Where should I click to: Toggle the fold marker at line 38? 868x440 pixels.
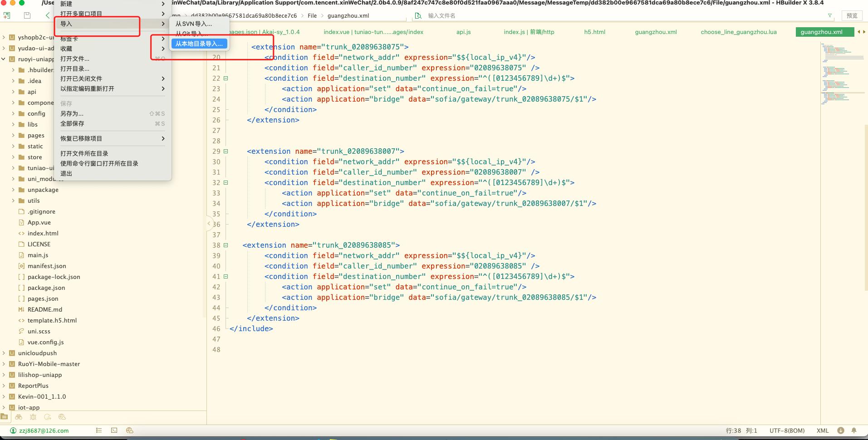pos(226,245)
